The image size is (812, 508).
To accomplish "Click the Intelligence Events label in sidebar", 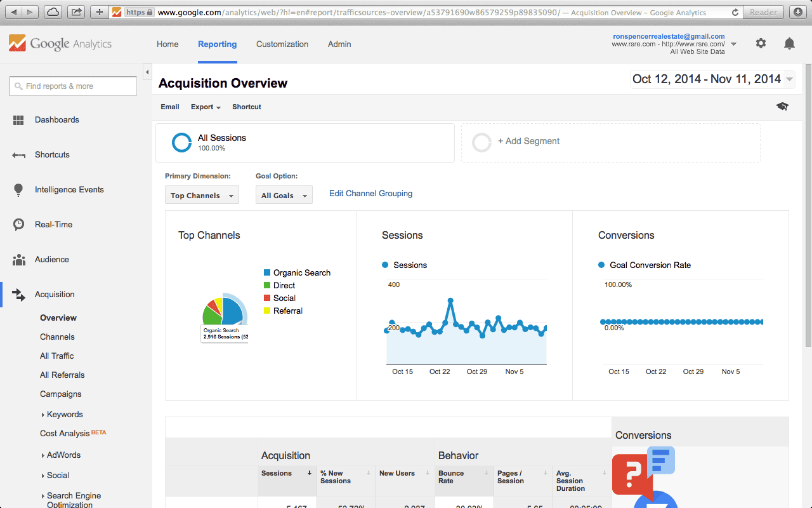I will click(x=69, y=190).
